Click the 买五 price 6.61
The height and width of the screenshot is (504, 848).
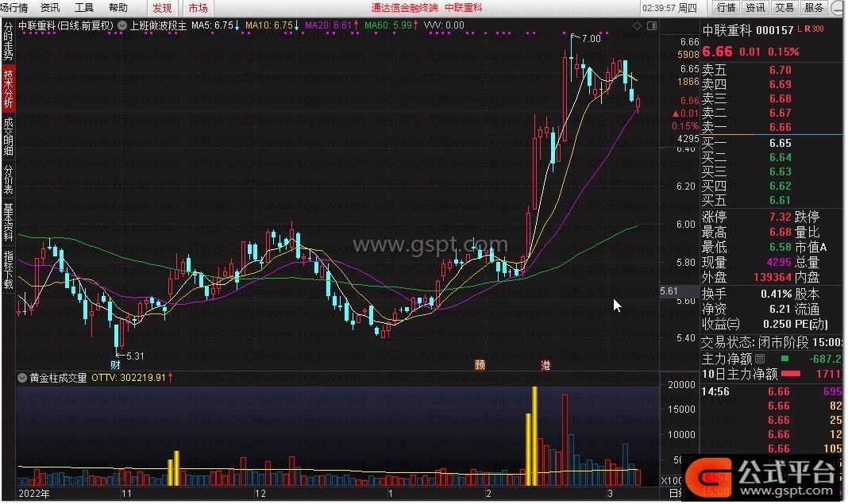pyautogui.click(x=780, y=200)
